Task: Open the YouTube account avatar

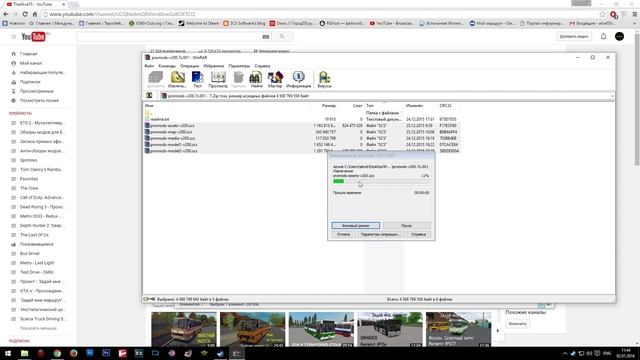Action: [x=619, y=37]
